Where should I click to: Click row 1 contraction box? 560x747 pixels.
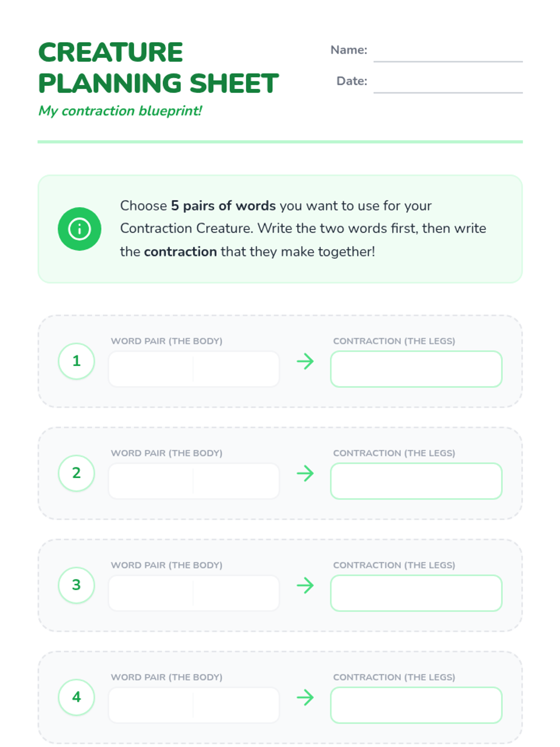point(416,369)
